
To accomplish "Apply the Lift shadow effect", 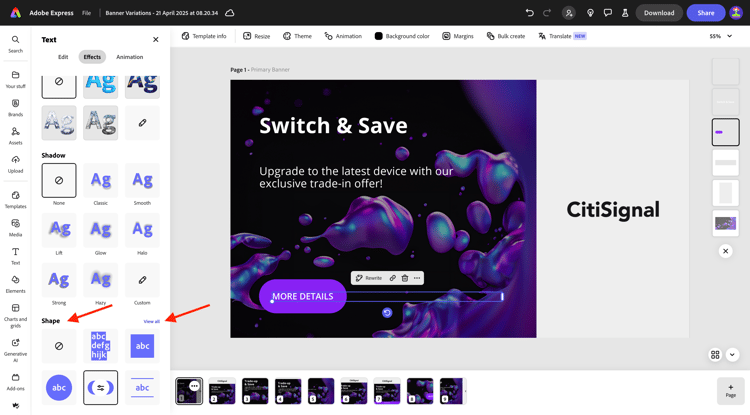I will click(59, 230).
